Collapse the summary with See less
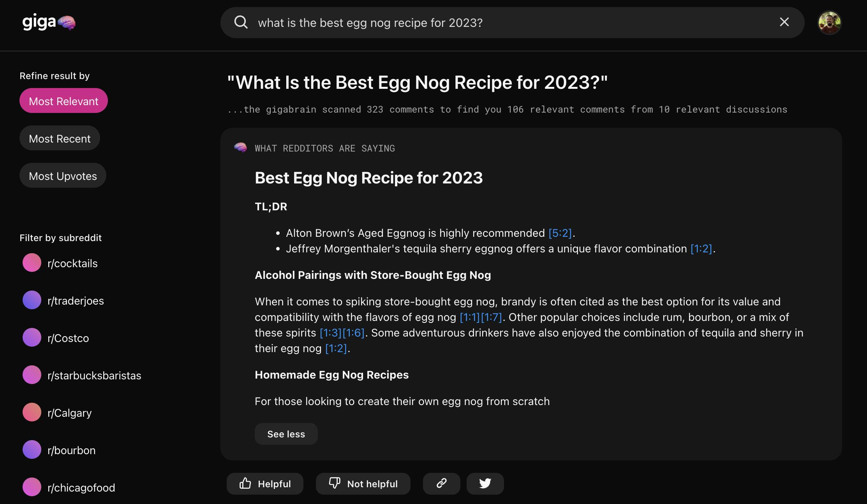867x504 pixels. [x=286, y=434]
